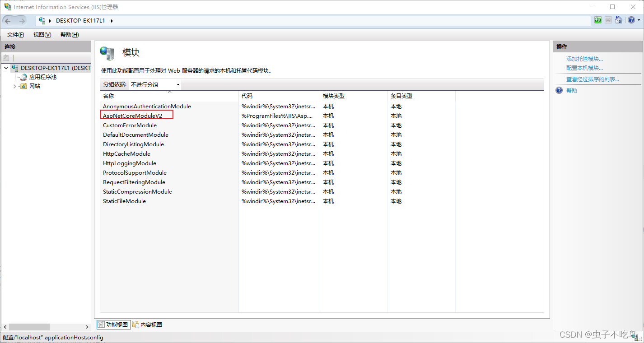Viewport: 644px width, 343px height.
Task: Click 添加托管模块... action link
Action: tap(584, 59)
